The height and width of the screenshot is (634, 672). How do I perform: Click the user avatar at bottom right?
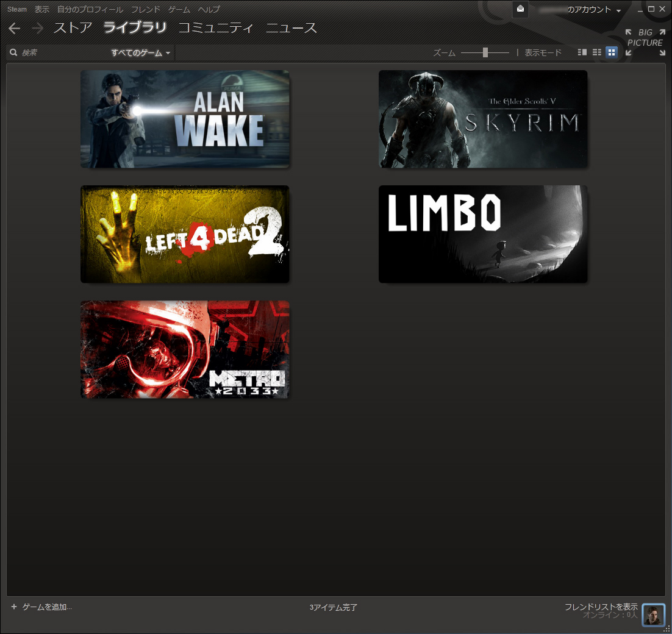pyautogui.click(x=653, y=615)
